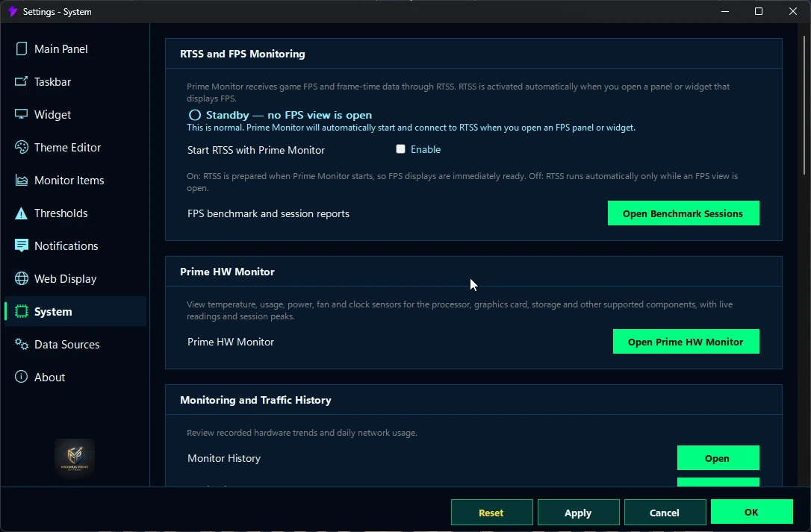811x532 pixels.
Task: Click the Notifications message icon
Action: (x=21, y=245)
